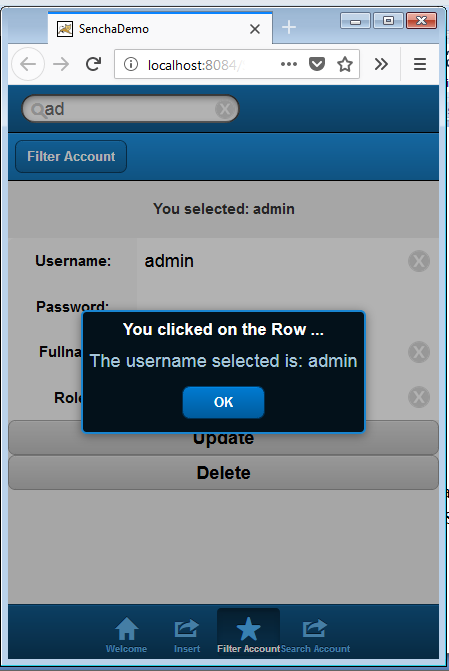Focus the search field containing 'ad'
The width and height of the screenshot is (449, 671).
[130, 109]
